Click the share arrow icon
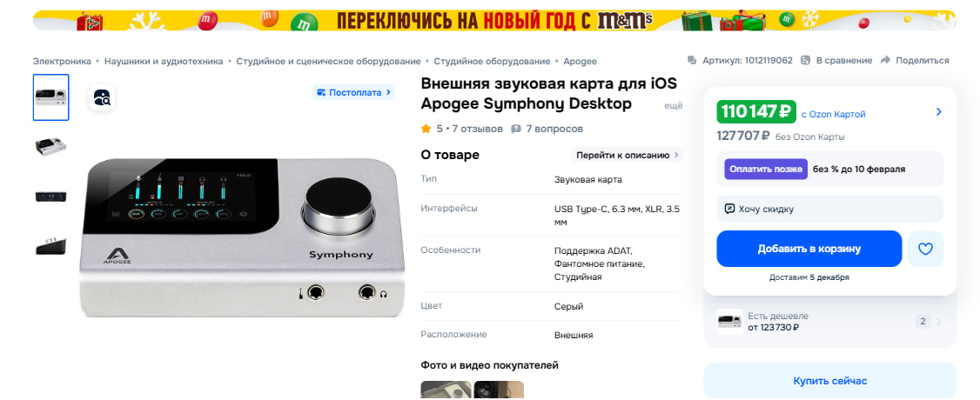The image size is (980, 400). (885, 61)
